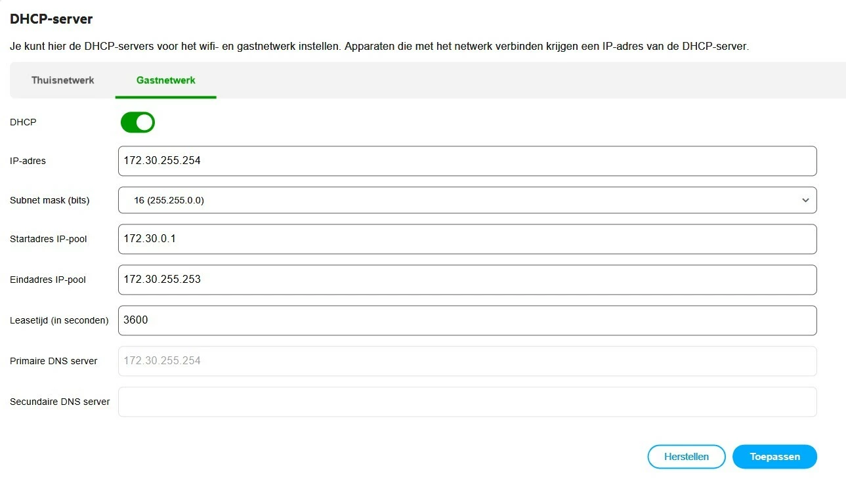Click the DHCP-server page heading
Image resolution: width=846 pixels, height=504 pixels.
[x=51, y=19]
